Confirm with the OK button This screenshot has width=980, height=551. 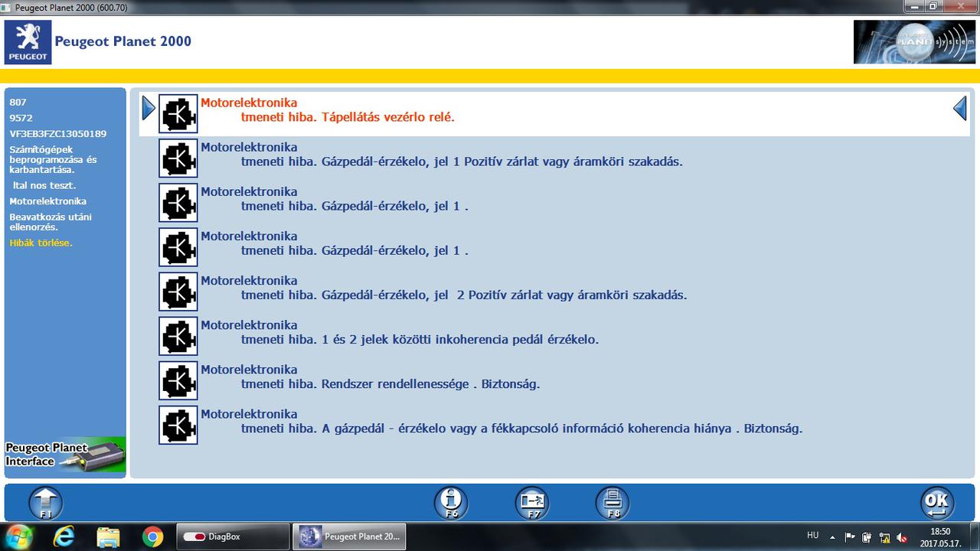936,503
